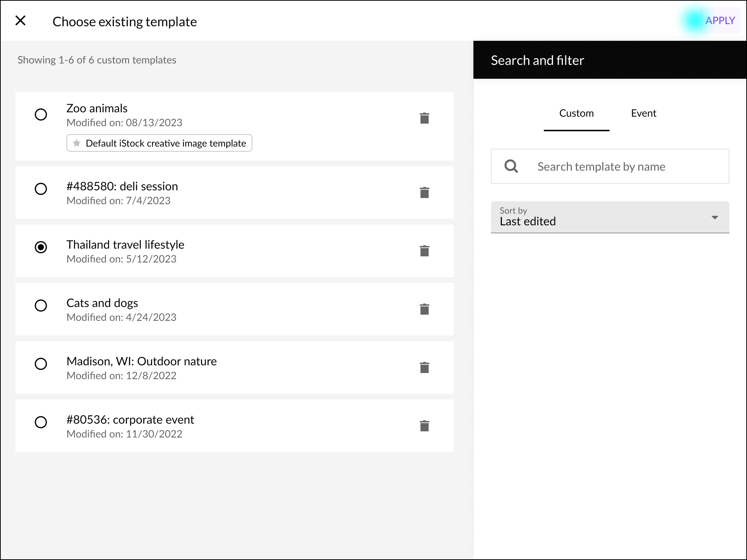The width and height of the screenshot is (747, 560).
Task: Click the Default iStock creative image template badge
Action: (159, 143)
